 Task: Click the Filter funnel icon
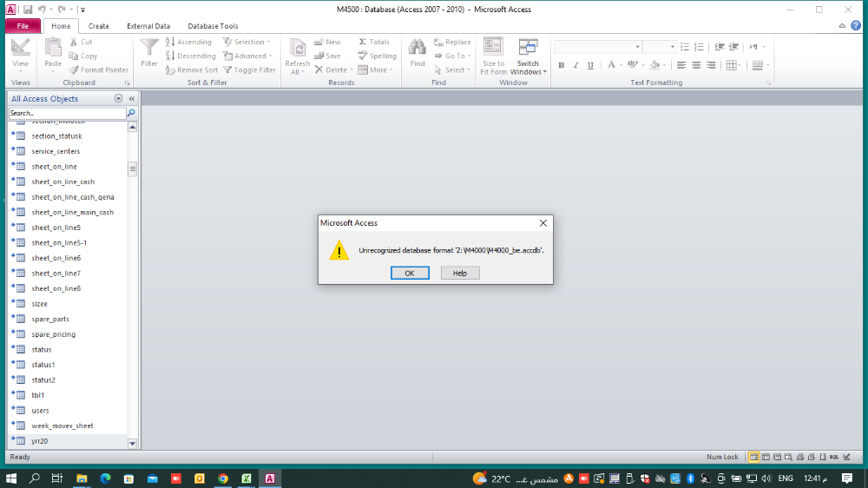point(149,48)
